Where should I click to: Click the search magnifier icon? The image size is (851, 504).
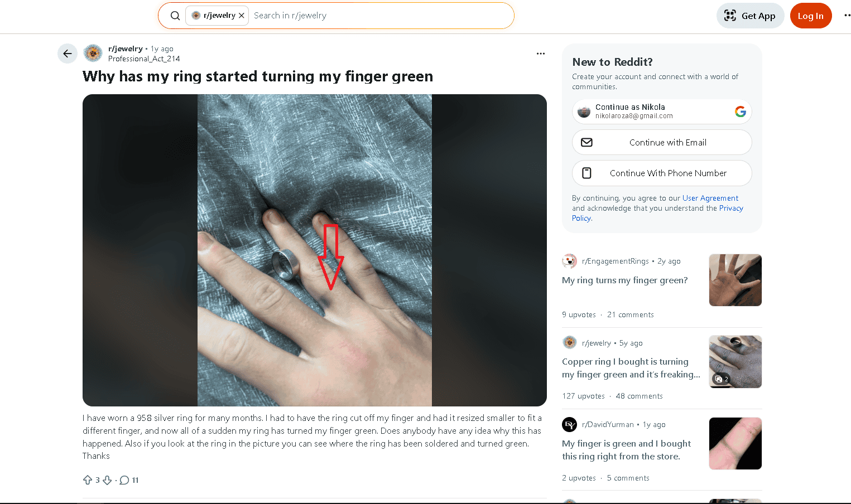coord(175,16)
